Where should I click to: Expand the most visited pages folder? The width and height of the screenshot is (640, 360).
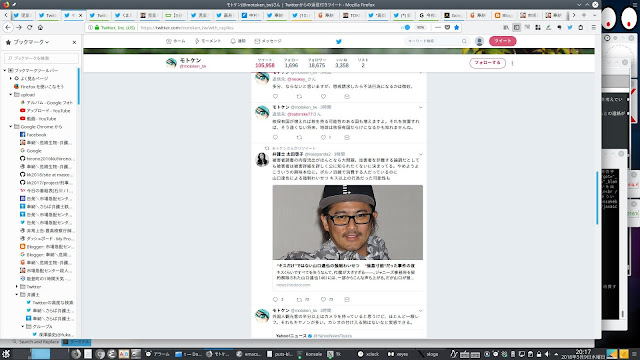point(11,78)
